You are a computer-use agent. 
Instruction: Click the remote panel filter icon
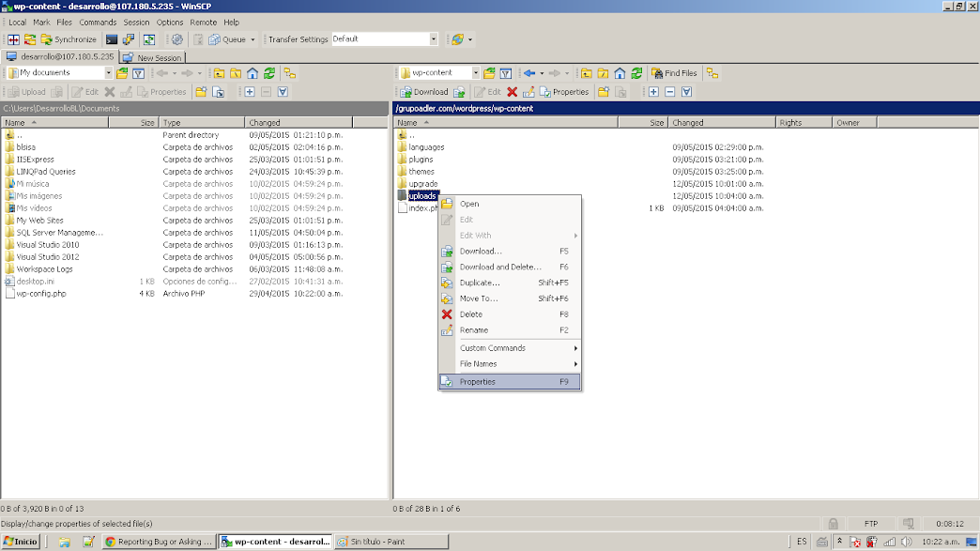(x=506, y=73)
